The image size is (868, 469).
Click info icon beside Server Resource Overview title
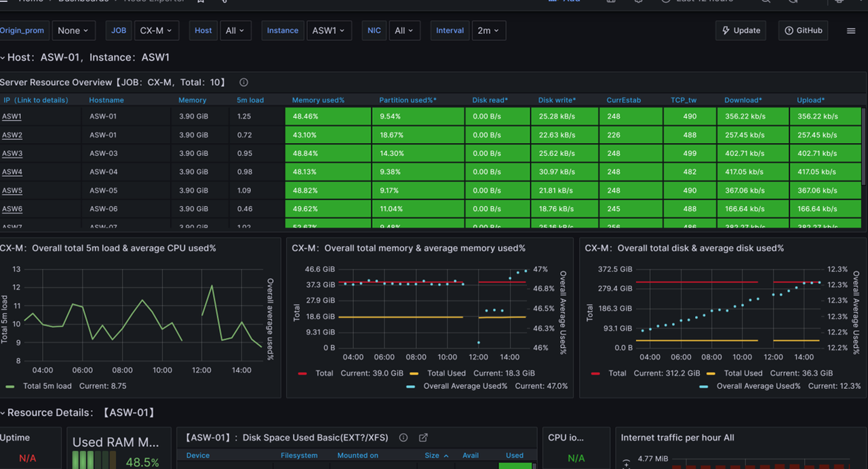[243, 83]
